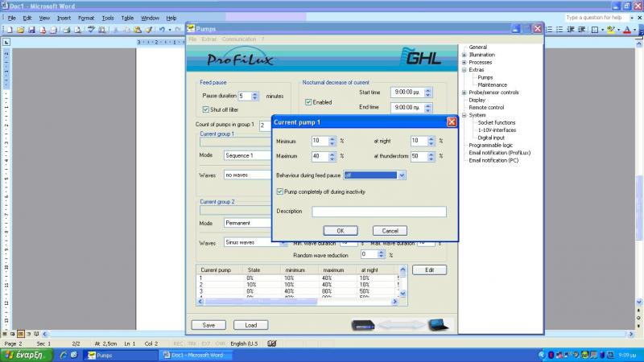The height and width of the screenshot is (362, 644).
Task: Click the Normal view icon at bottom left
Action: 5,334
